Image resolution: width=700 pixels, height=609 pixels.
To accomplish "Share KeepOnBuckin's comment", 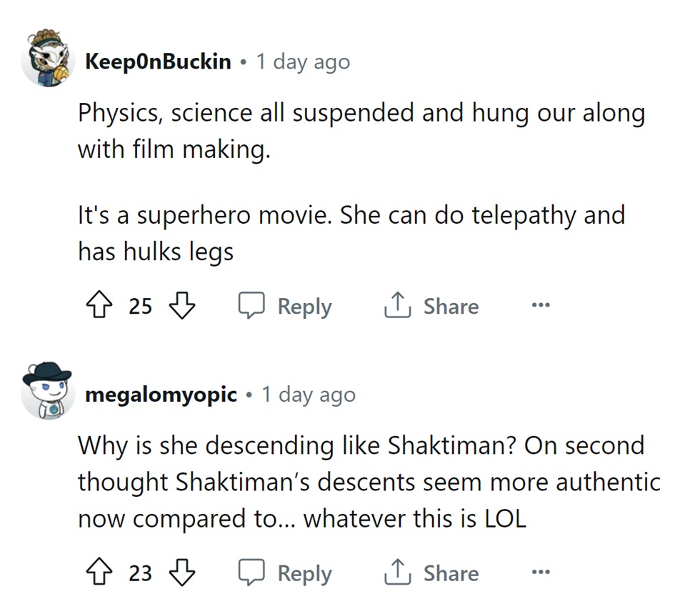I will pyautogui.click(x=431, y=307).
